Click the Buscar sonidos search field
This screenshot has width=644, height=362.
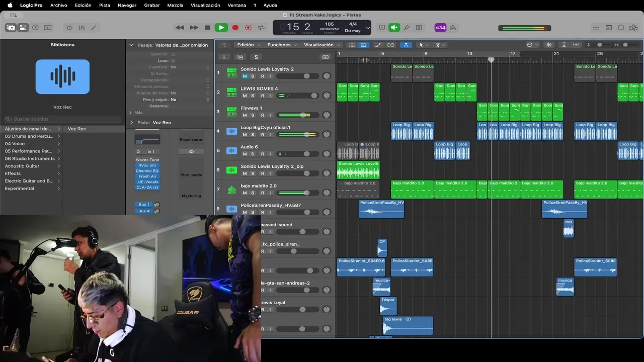pyautogui.click(x=62, y=119)
